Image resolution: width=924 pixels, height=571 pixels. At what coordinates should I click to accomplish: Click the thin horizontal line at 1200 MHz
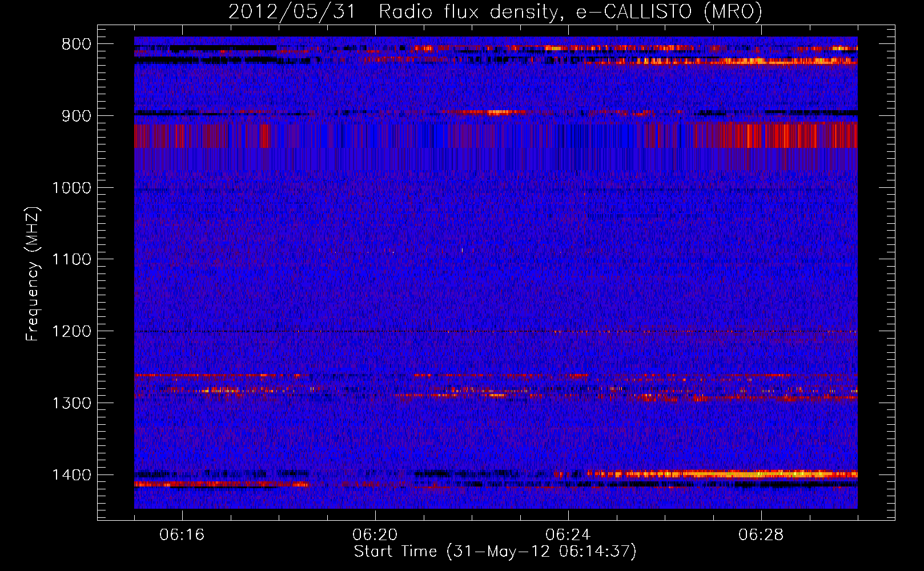point(496,332)
